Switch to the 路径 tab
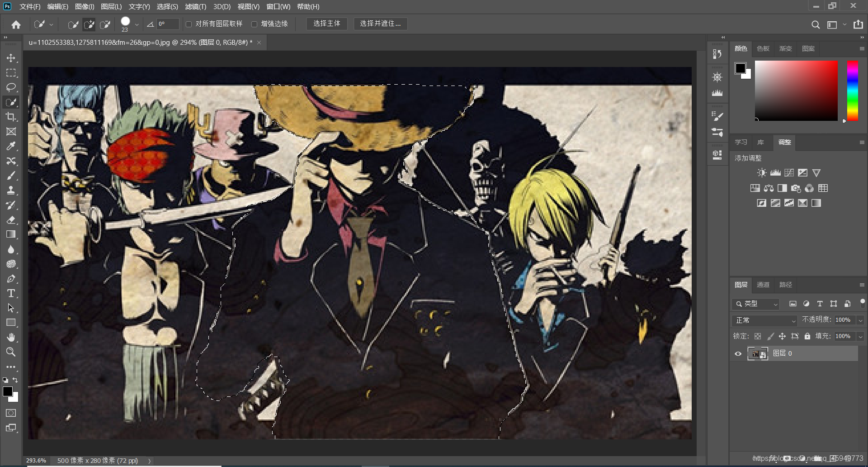 click(786, 285)
